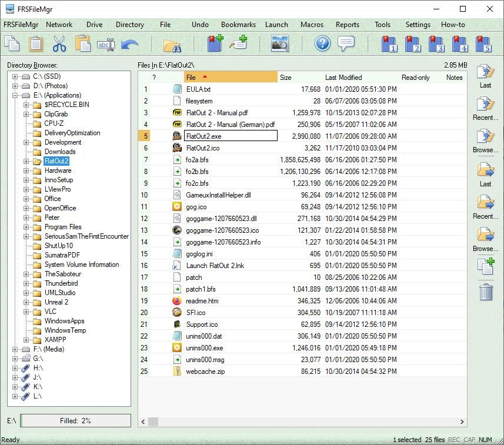Click the Filled 2% drive capacity bar
The height and width of the screenshot is (445, 504).
coord(75,420)
